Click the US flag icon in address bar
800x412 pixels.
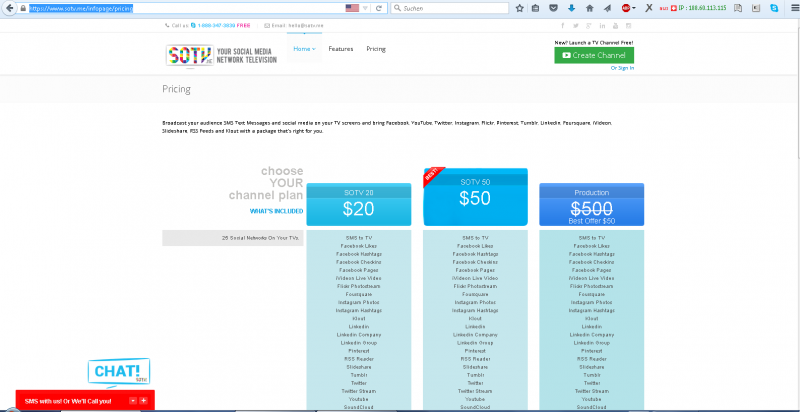(352, 8)
